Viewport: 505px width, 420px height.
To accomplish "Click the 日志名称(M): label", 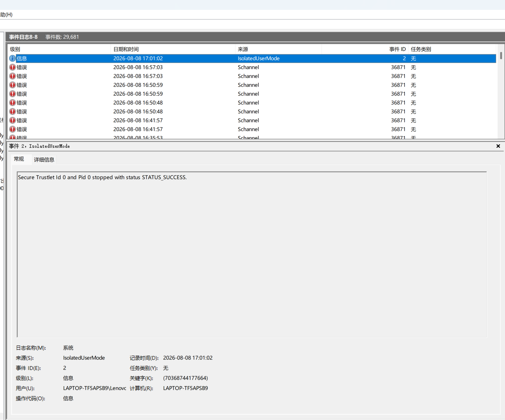I will coord(31,348).
